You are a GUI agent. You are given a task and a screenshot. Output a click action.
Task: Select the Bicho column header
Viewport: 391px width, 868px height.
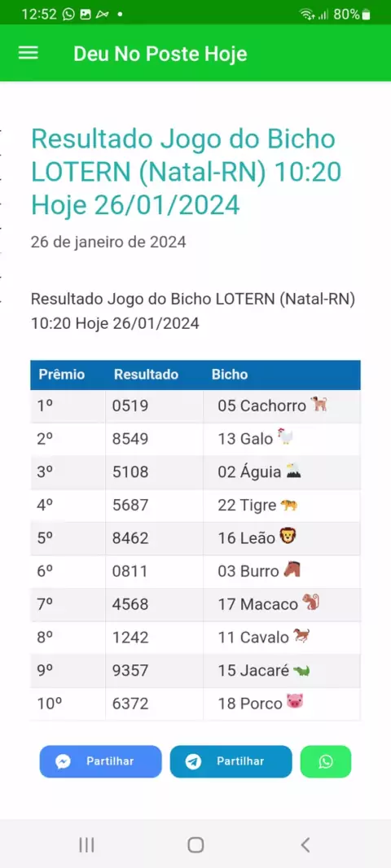pos(230,375)
